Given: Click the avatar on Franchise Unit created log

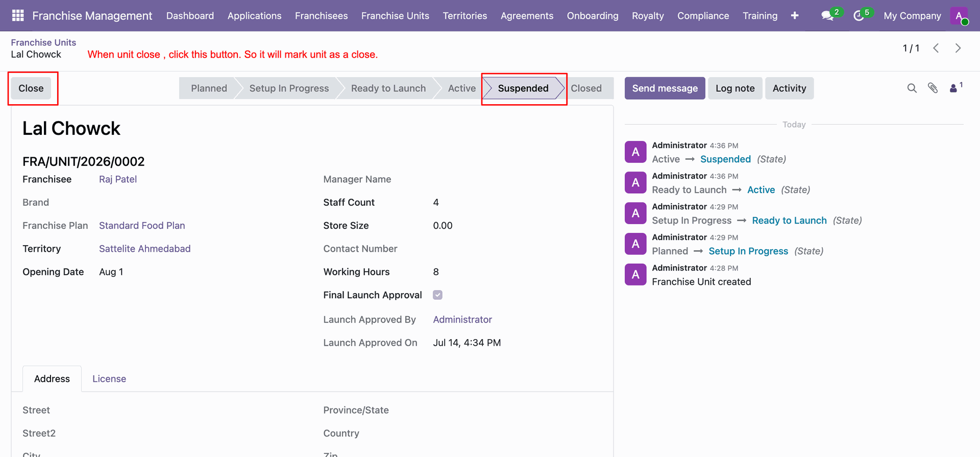Looking at the screenshot, I should click(x=635, y=274).
